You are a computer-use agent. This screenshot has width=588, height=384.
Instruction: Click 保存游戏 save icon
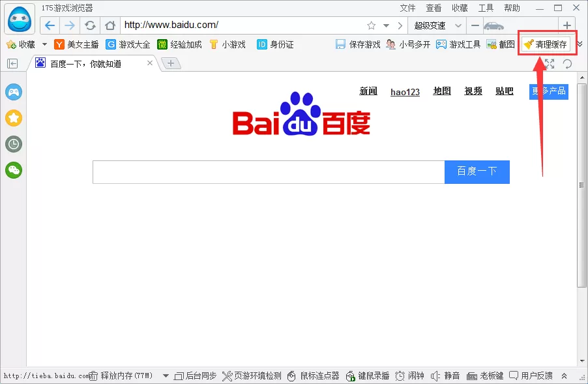tap(358, 44)
